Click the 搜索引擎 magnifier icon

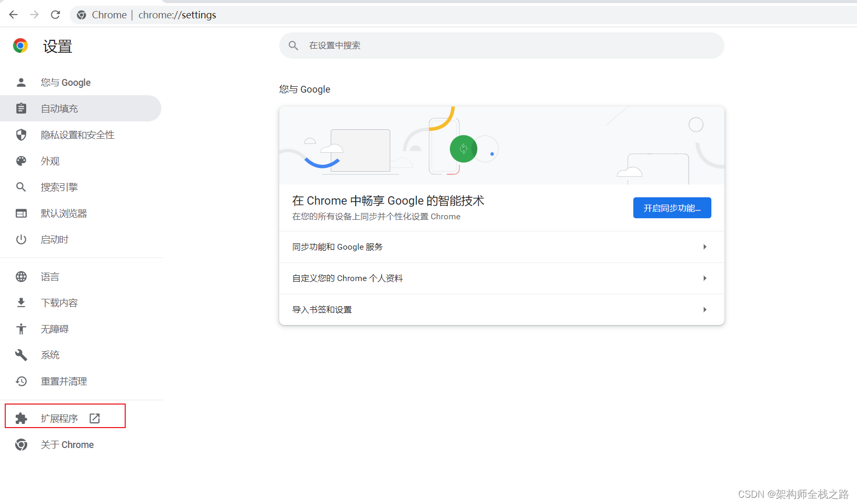[x=21, y=187]
